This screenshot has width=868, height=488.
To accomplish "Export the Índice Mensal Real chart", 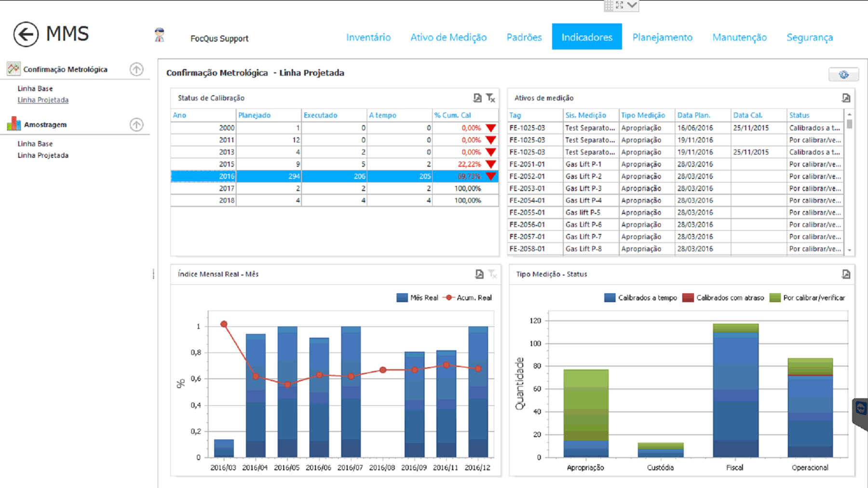I will pos(479,274).
